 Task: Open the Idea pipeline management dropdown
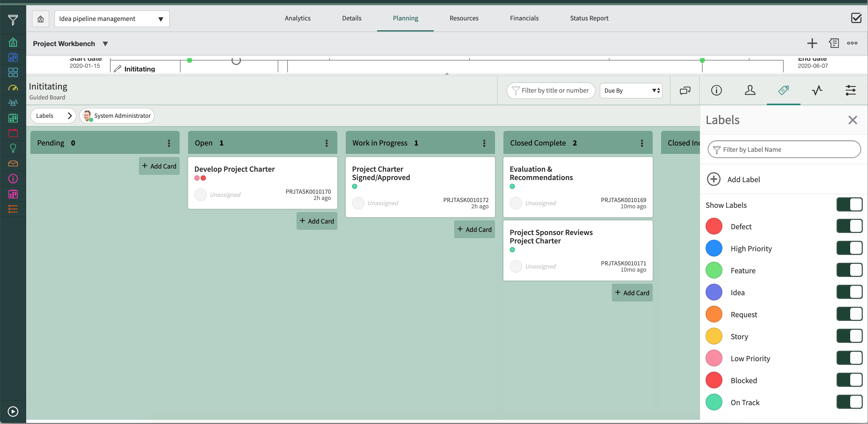click(x=112, y=19)
